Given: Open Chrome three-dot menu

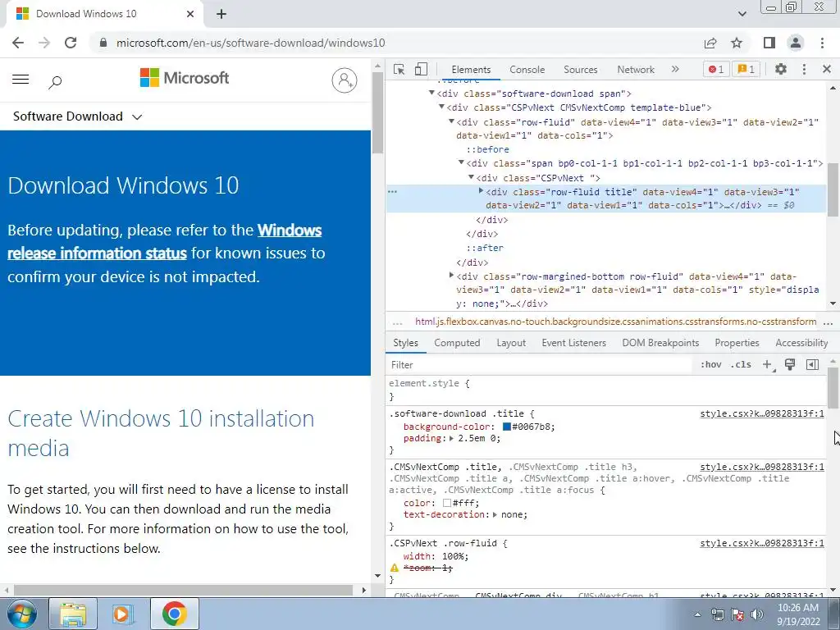Looking at the screenshot, I should [x=822, y=43].
